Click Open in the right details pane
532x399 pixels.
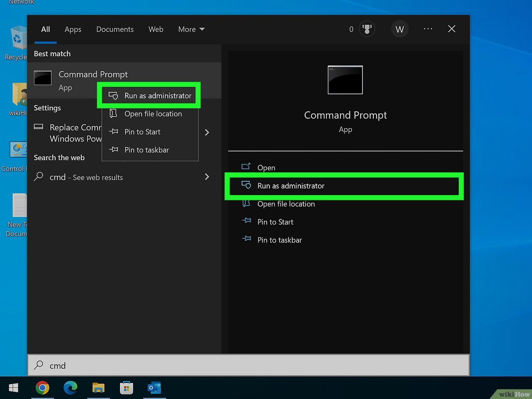[x=266, y=168]
